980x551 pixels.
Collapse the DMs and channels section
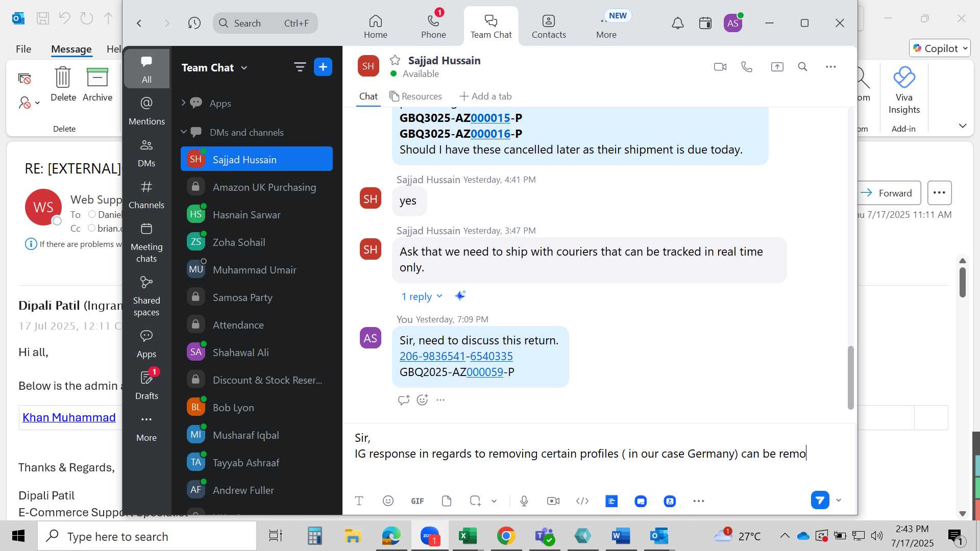tap(183, 132)
